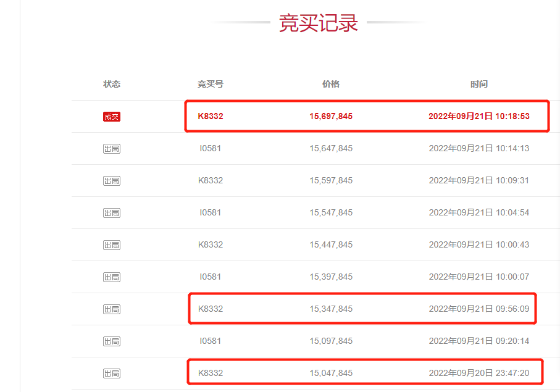Select the price 15,647,845
This screenshot has height=392, width=560.
331,149
